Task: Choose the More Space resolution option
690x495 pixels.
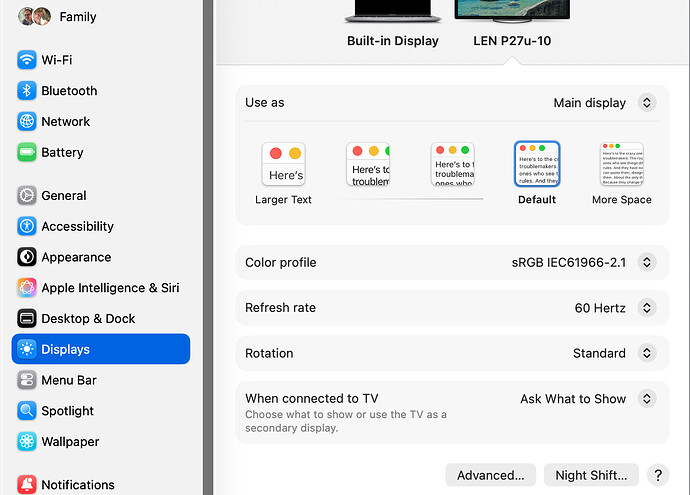Action: coord(621,165)
